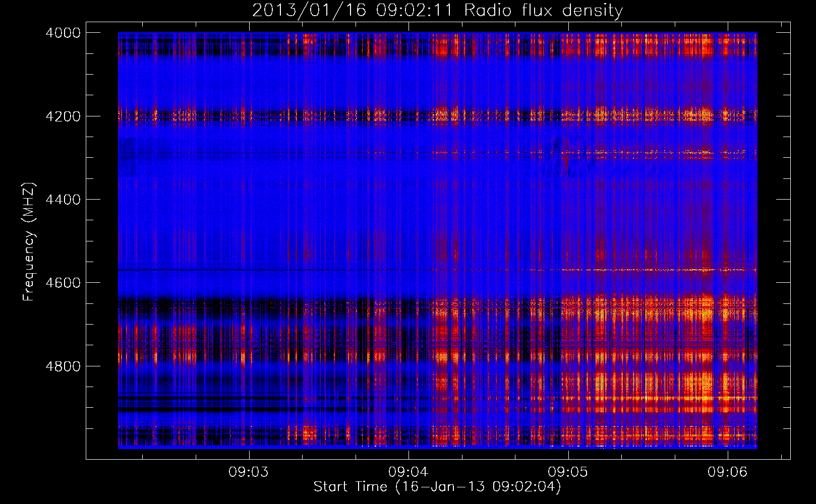This screenshot has height=504, width=816.
Task: Click the 4400 frequency tick label
Action: [x=63, y=200]
